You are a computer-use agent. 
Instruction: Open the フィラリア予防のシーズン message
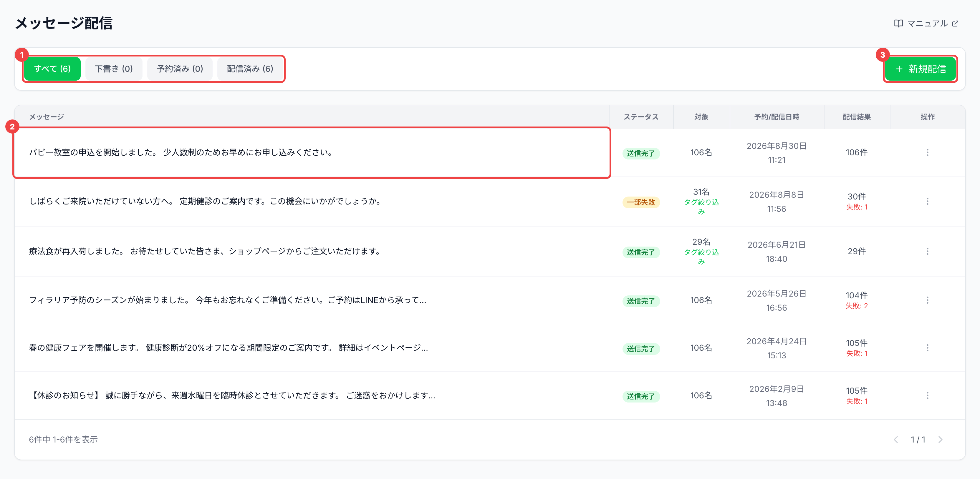click(x=228, y=300)
